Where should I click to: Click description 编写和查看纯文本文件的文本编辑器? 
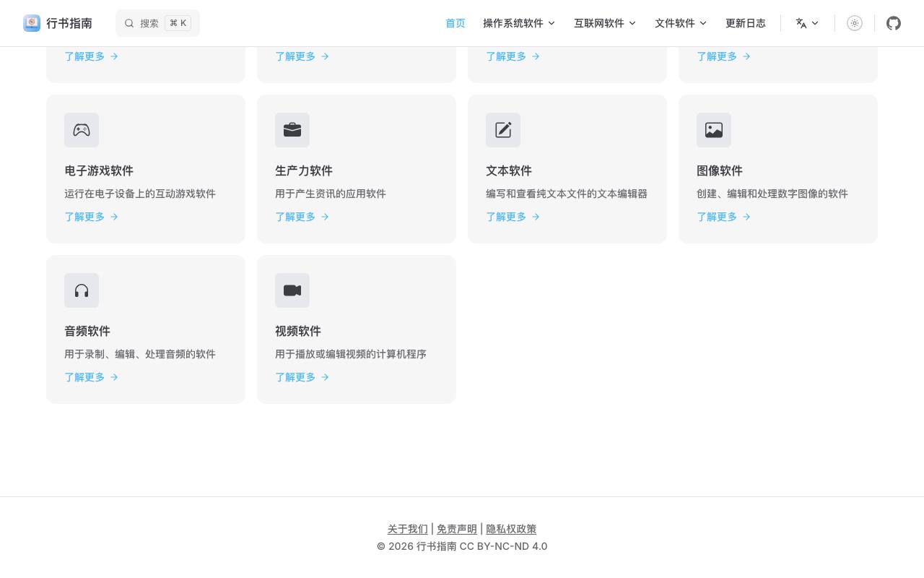tap(567, 194)
